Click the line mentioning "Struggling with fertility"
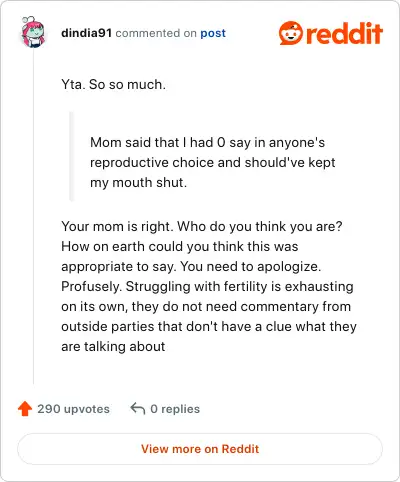Screen dimensions: 400x482 point(207,287)
